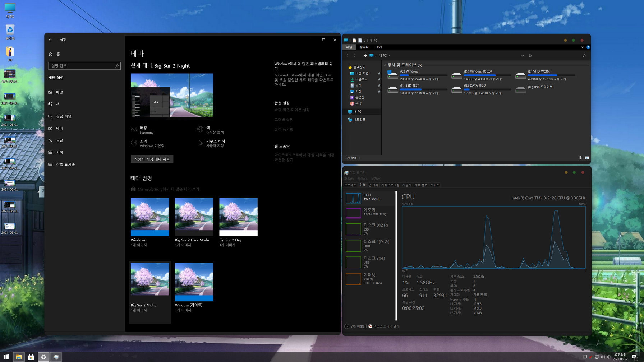The width and height of the screenshot is (644, 362).
Task: Switch Explorer to details view icon
Action: [x=581, y=158]
